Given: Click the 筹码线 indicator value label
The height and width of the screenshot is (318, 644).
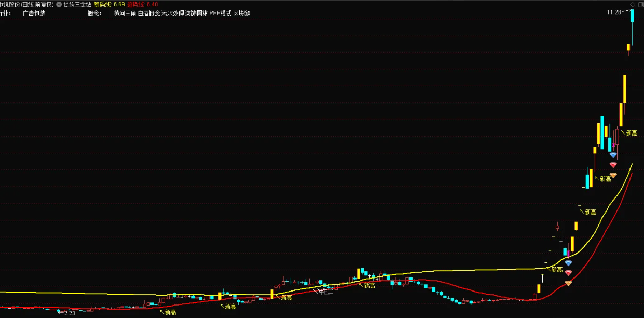Looking at the screenshot, I should tap(108, 4).
